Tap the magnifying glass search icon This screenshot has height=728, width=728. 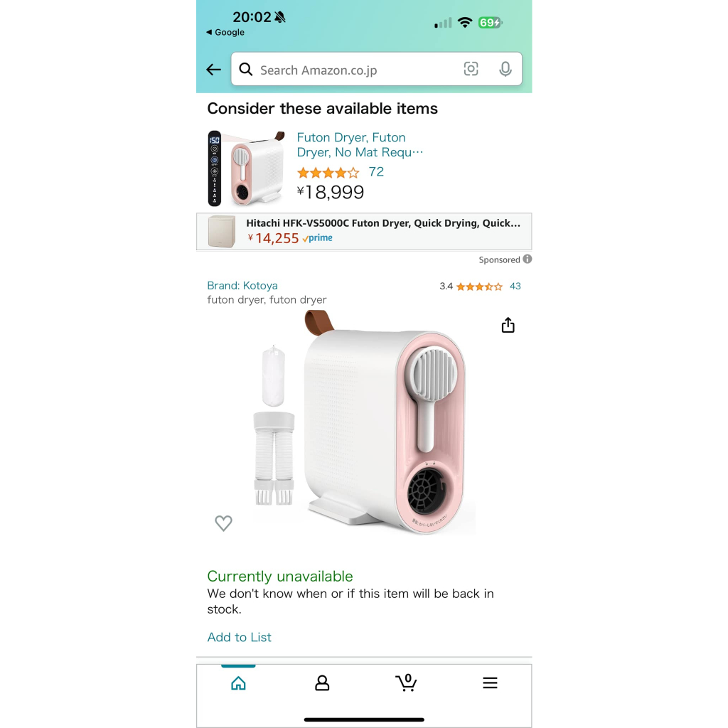245,70
